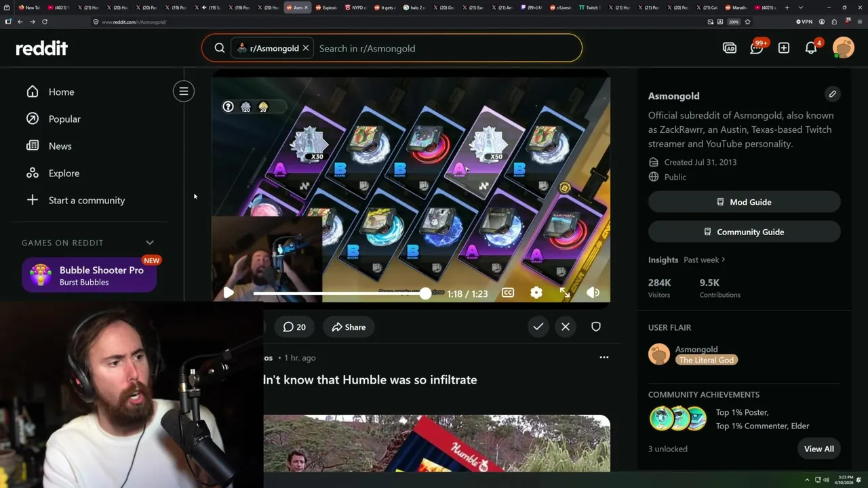Focus the Search in r/Asmongold field
This screenshot has width=868, height=488.
[448, 48]
